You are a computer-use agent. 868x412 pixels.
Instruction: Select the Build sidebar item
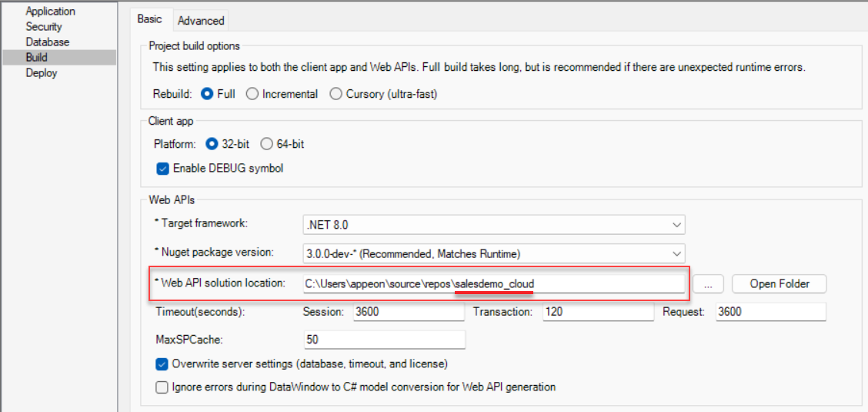36,58
